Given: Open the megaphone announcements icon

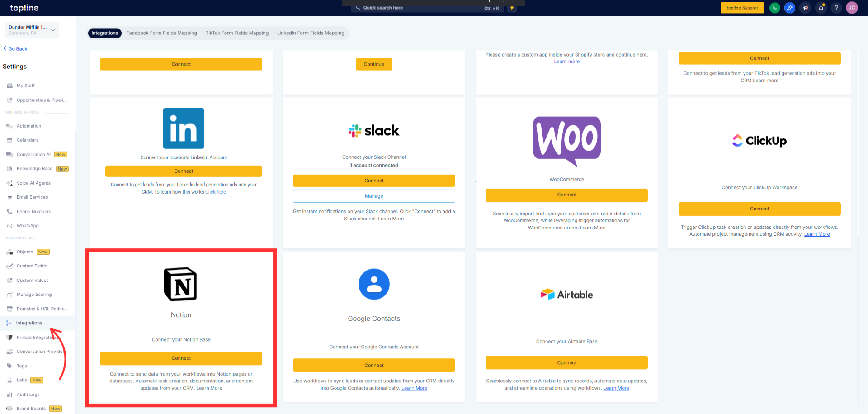Looking at the screenshot, I should (805, 8).
